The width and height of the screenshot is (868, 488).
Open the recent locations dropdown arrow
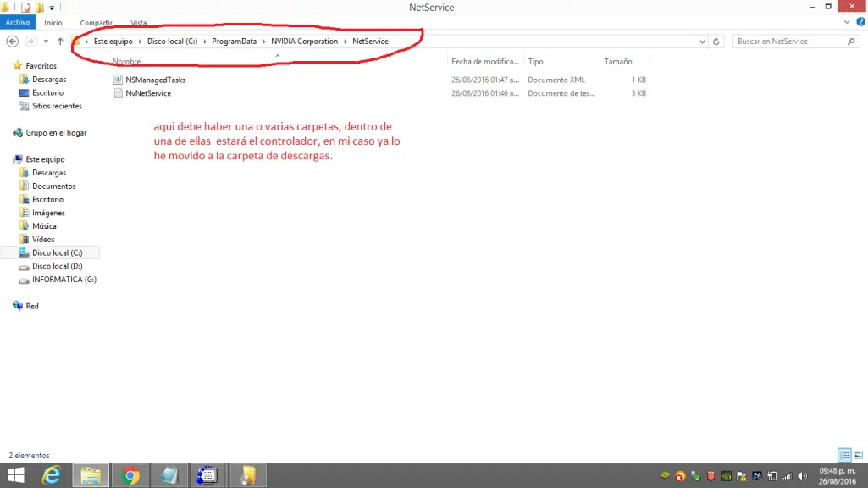[x=46, y=42]
